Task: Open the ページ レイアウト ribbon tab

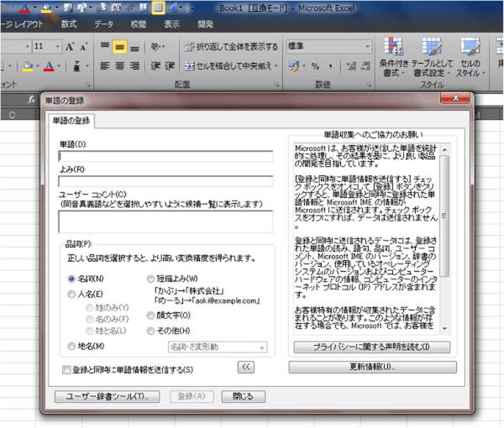Action: point(22,24)
